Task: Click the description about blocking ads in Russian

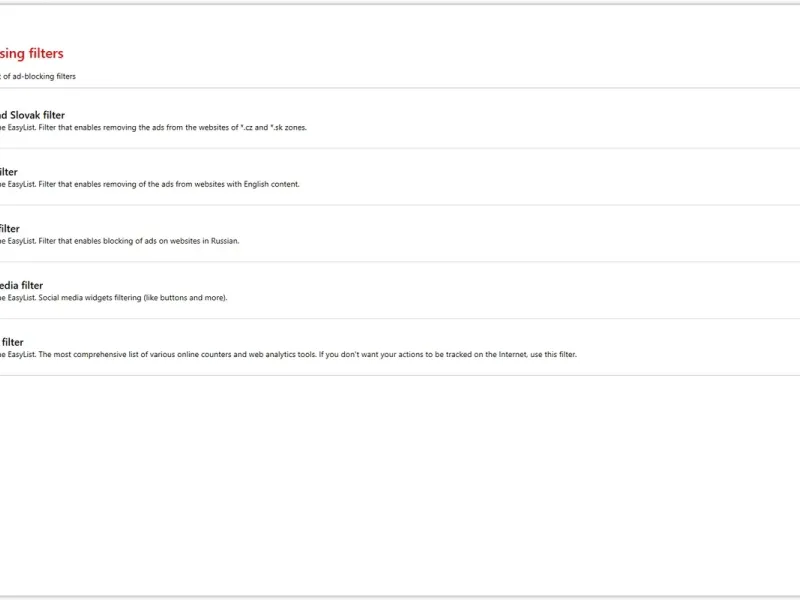Action: 120,241
